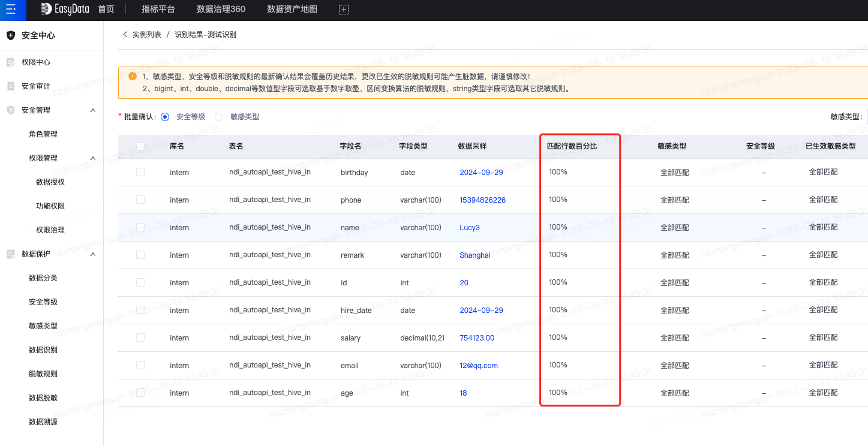Click the 安全管理 shield icon in sidebar

point(10,110)
